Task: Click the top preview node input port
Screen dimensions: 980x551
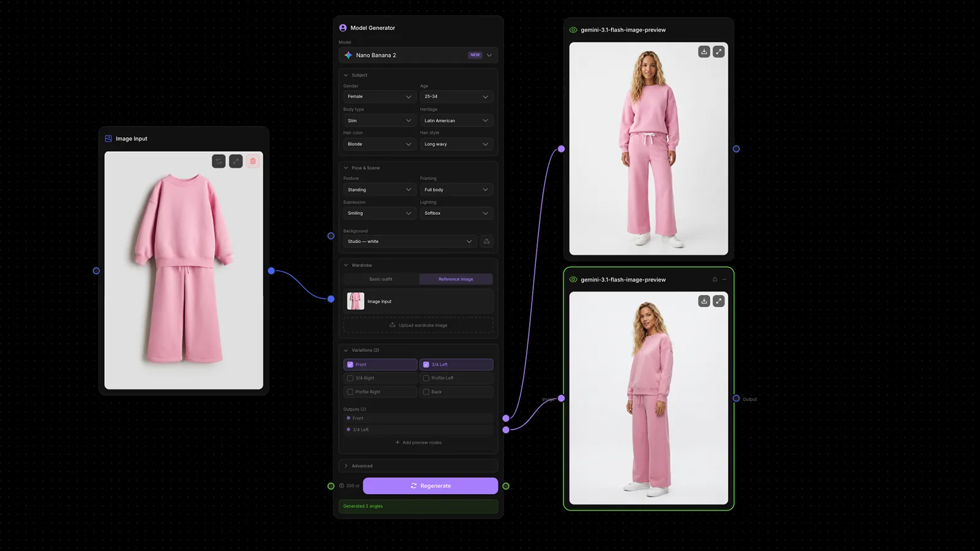Action: 561,149
